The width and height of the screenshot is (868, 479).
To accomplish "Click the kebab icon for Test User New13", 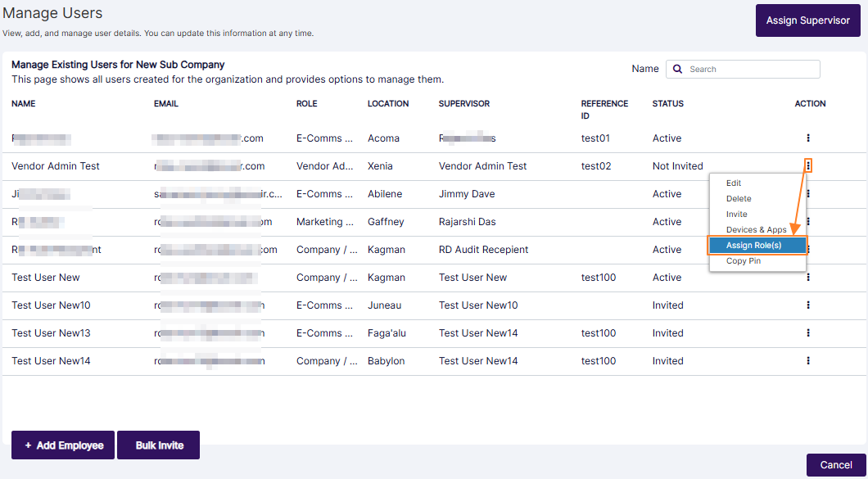I will (x=807, y=333).
